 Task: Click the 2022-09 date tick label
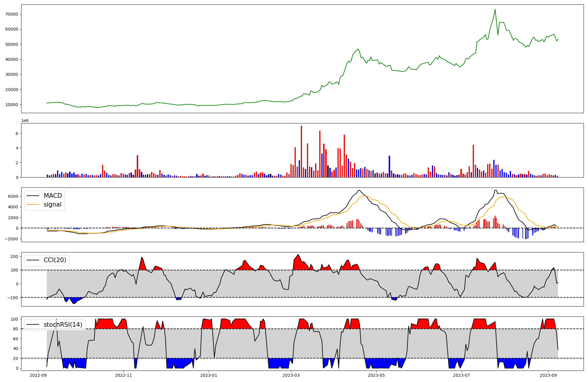(x=39, y=375)
